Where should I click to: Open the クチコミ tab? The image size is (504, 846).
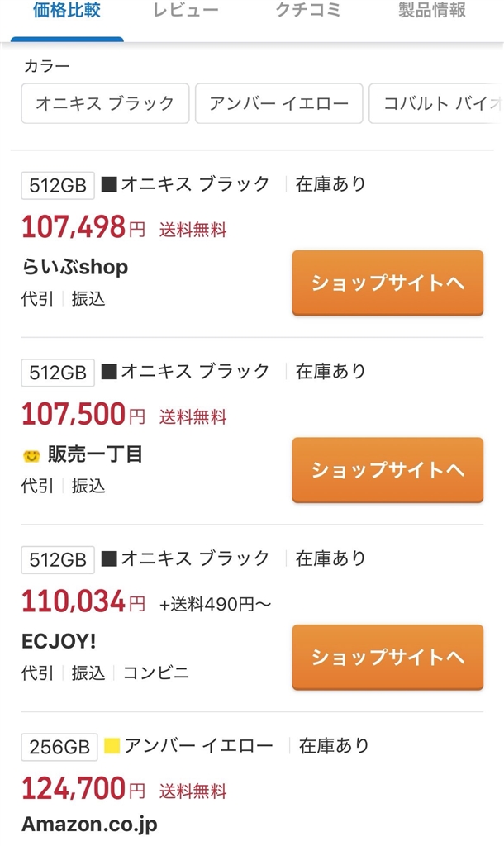point(308,12)
